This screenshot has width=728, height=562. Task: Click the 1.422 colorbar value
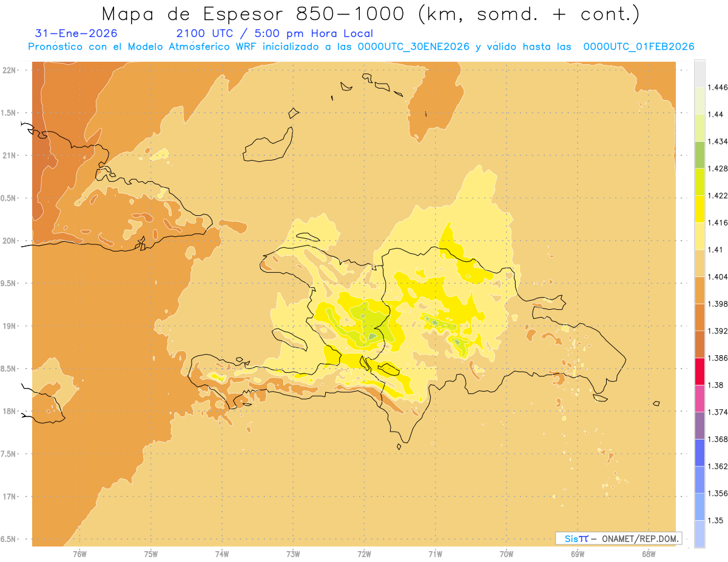pyautogui.click(x=718, y=195)
